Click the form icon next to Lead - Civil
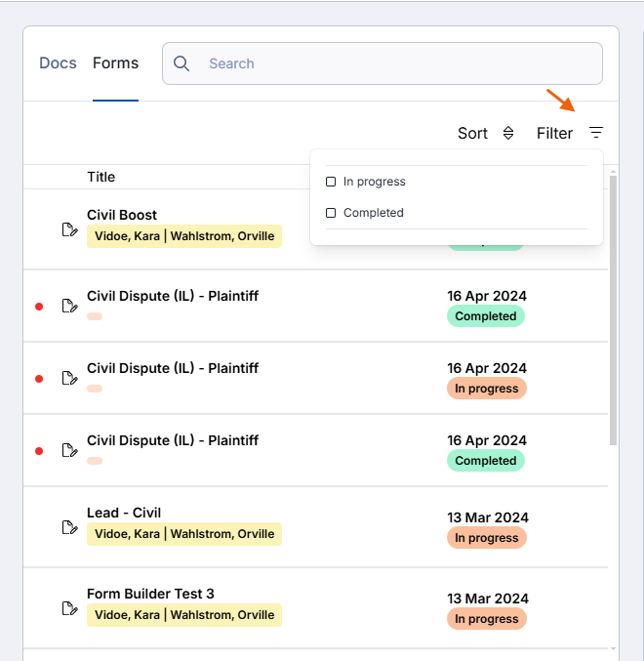This screenshot has height=661, width=644. pos(69,527)
